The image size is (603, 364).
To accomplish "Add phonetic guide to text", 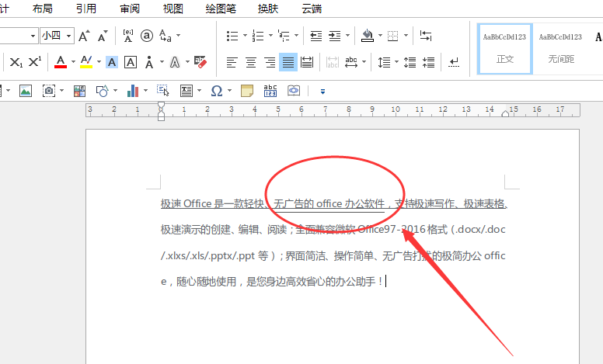I will (x=128, y=36).
